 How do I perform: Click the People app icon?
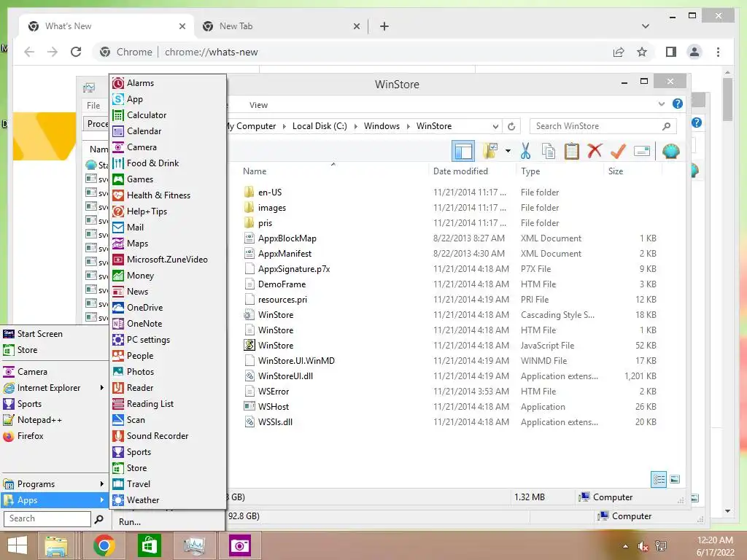pos(118,356)
